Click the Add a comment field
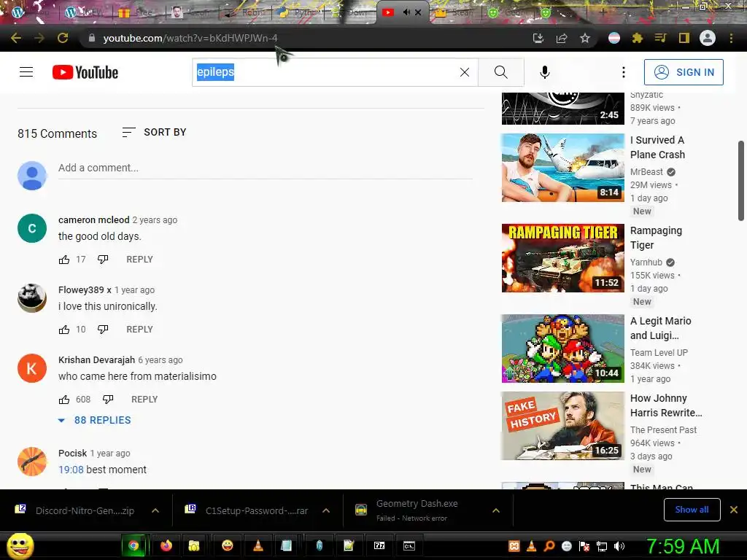The height and width of the screenshot is (560, 747). point(266,168)
